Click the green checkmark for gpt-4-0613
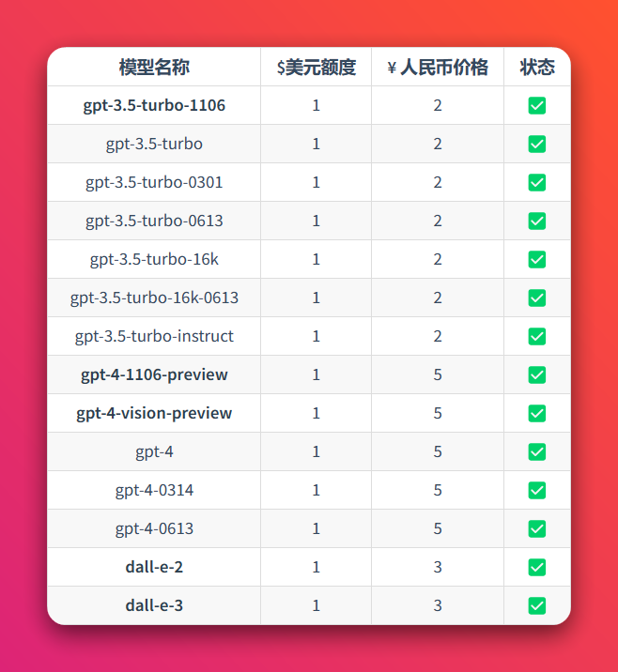This screenshot has height=672, width=618. click(x=537, y=528)
